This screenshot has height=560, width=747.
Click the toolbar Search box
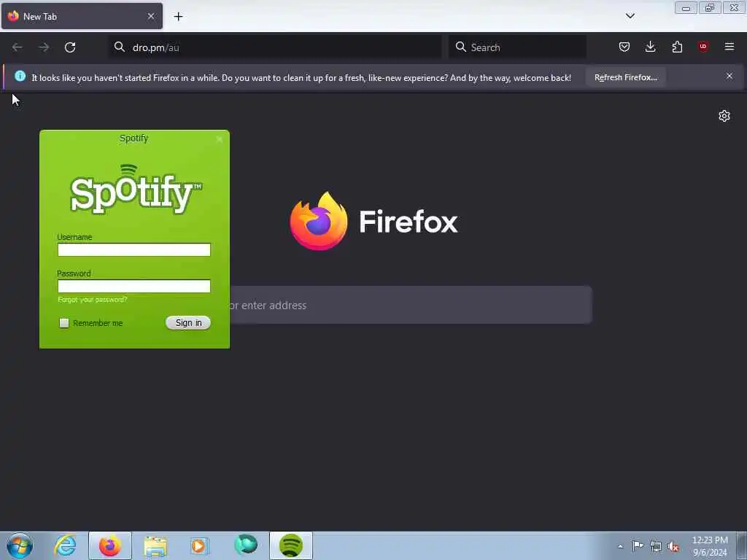(517, 47)
